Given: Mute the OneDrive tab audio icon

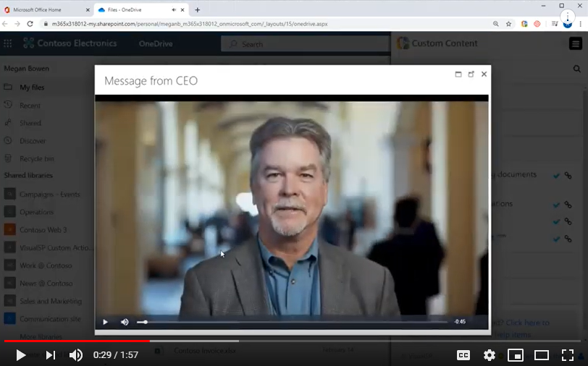Looking at the screenshot, I should 174,10.
